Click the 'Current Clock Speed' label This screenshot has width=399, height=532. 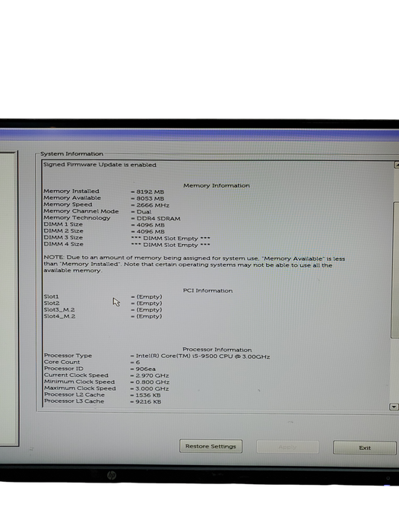pos(76,375)
